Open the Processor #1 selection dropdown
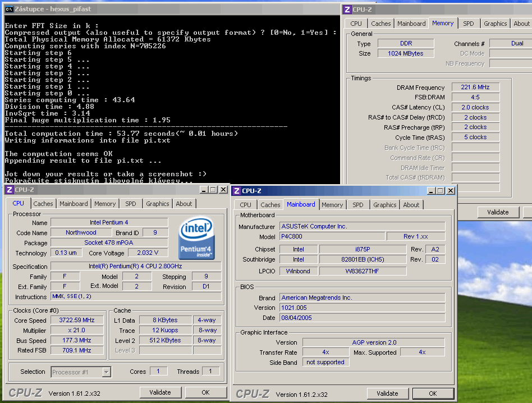 coord(106,372)
